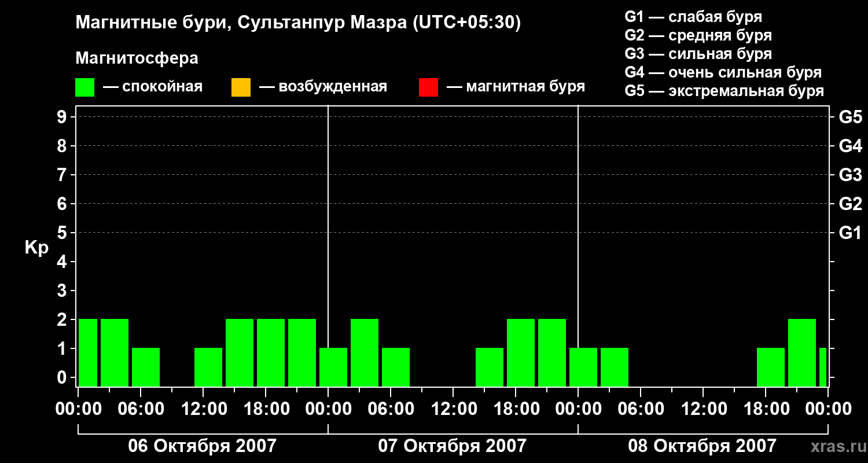Click the G3 mark on the right axis
Screen dimensions: 868x463
(851, 175)
